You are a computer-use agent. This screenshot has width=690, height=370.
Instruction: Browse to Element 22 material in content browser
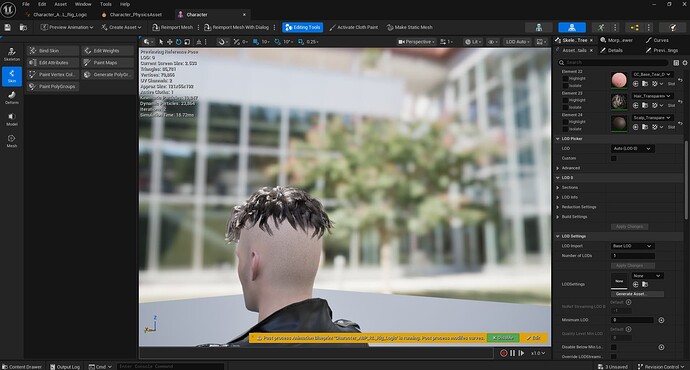coord(645,84)
